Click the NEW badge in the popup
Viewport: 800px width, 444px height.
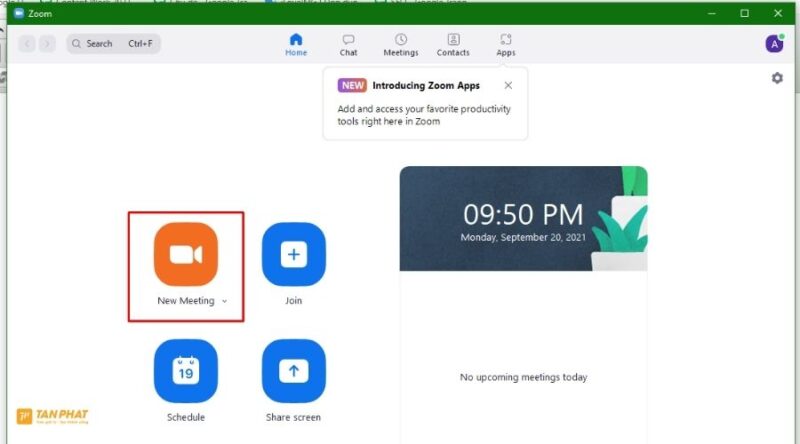(352, 85)
